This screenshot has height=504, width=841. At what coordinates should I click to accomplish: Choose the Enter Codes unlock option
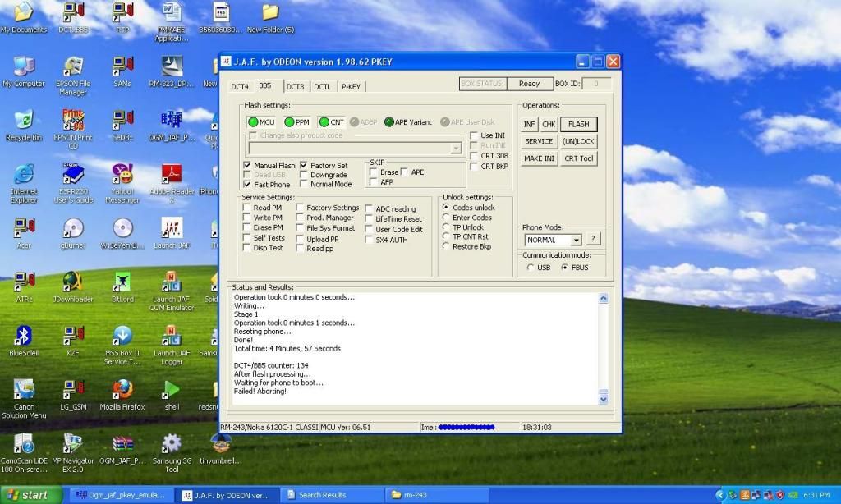[446, 218]
